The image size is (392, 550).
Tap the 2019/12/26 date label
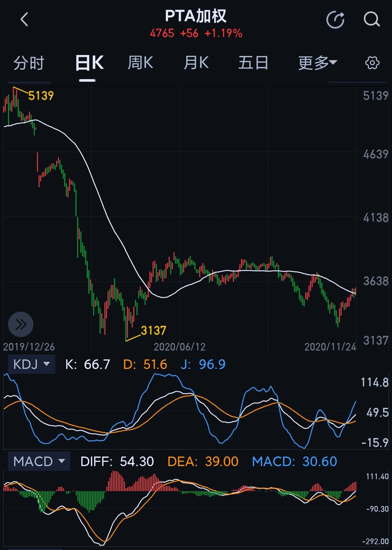29,347
